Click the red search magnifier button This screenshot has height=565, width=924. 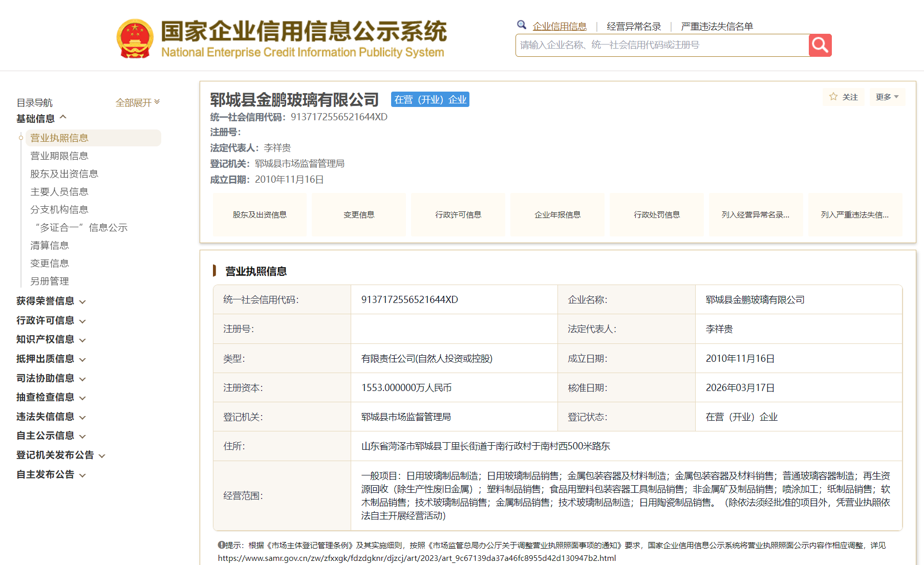[x=820, y=45]
